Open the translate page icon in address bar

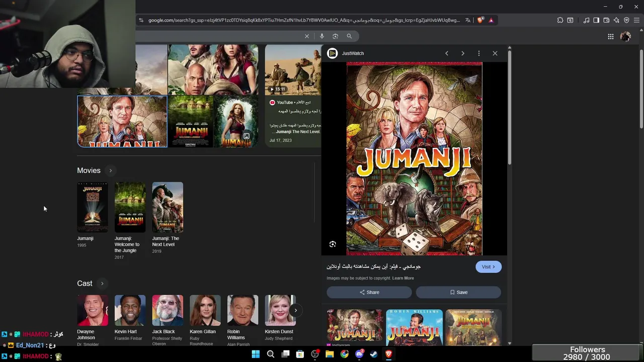[468, 20]
